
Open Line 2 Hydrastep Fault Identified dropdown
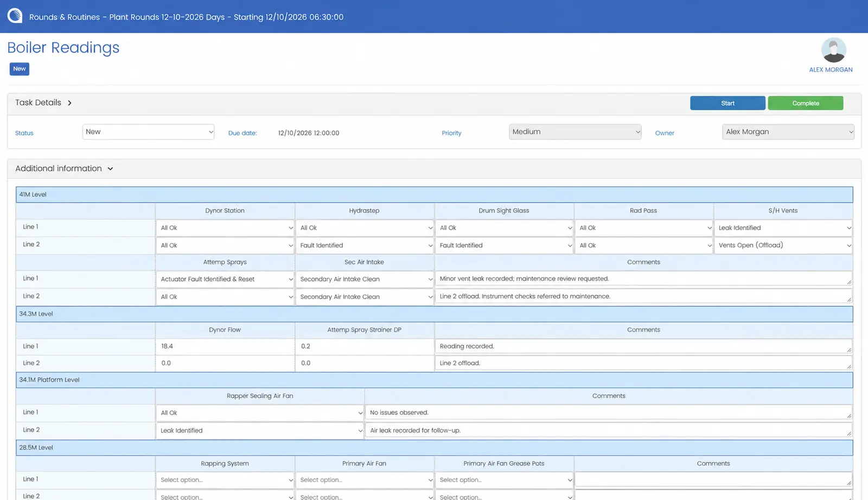point(365,245)
